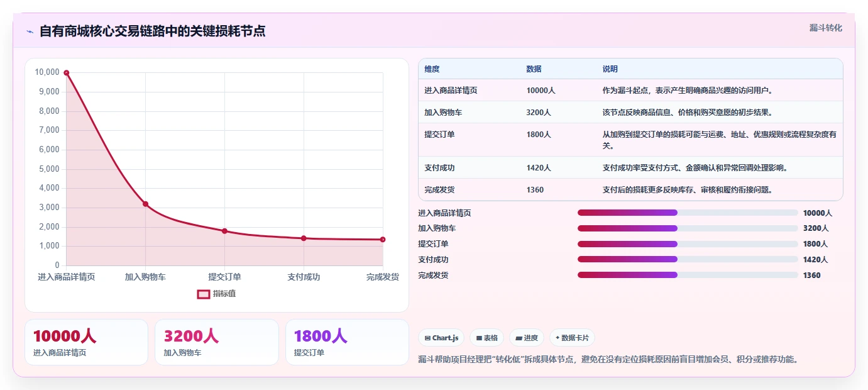Click the 漏斗转化 tag in the header
The height and width of the screenshot is (390, 868).
(x=825, y=28)
